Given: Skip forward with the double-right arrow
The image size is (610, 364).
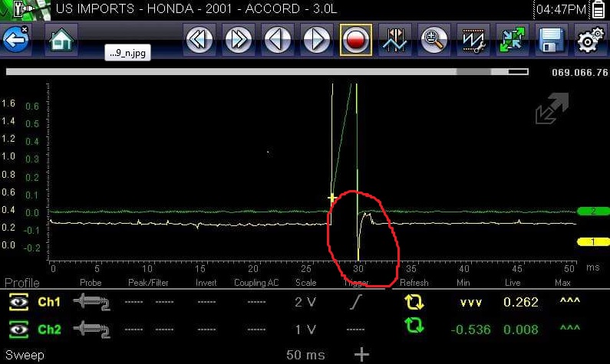Looking at the screenshot, I should 238,40.
